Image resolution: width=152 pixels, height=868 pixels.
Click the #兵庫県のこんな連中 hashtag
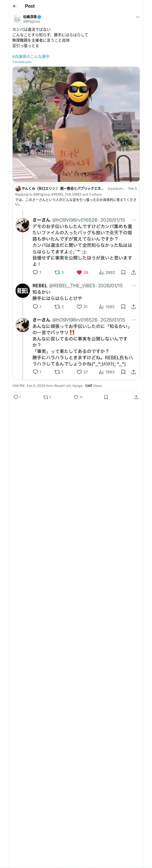31,57
